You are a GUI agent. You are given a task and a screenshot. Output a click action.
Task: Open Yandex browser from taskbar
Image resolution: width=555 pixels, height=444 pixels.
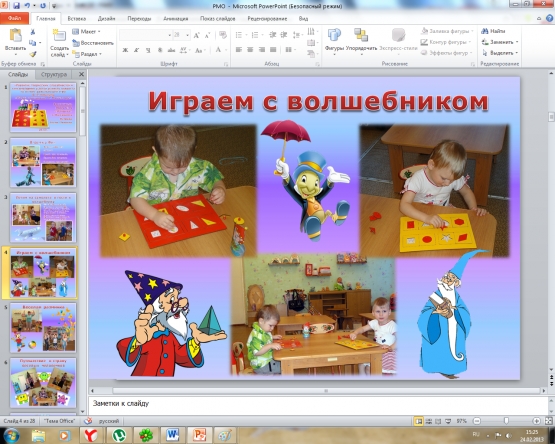point(91,435)
